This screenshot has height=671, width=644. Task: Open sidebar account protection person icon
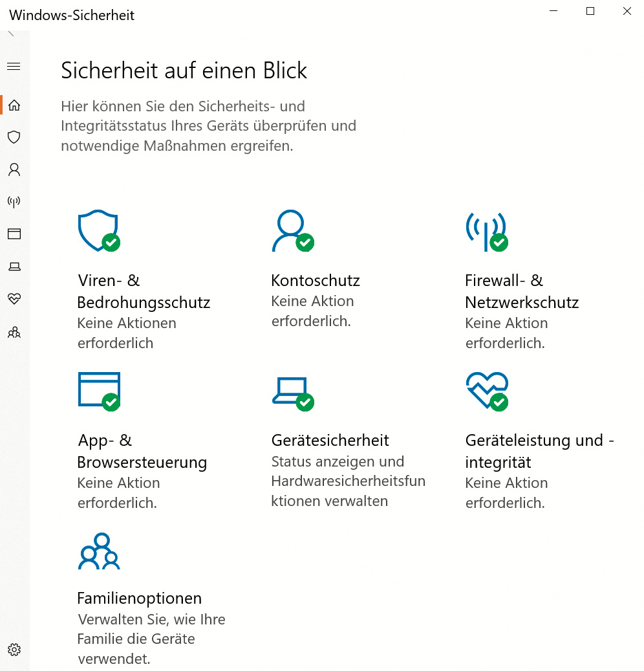(14, 170)
